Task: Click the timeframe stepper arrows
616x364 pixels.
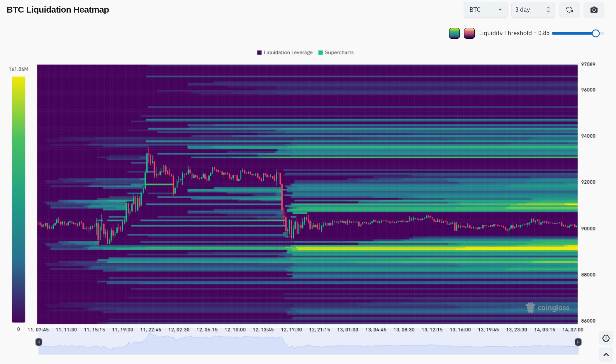Action: click(x=548, y=10)
